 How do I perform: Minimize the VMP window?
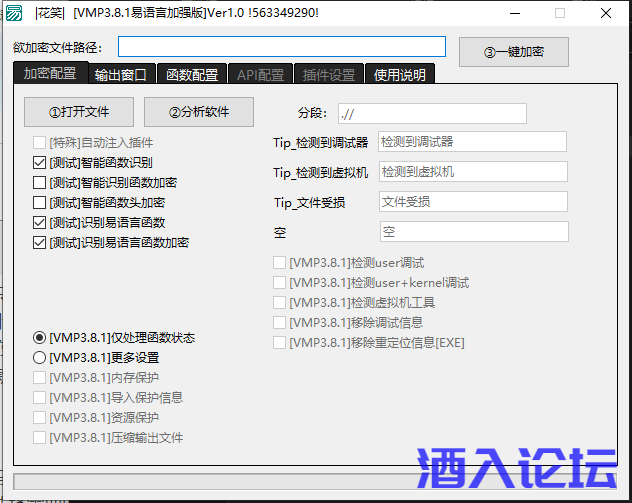point(515,13)
